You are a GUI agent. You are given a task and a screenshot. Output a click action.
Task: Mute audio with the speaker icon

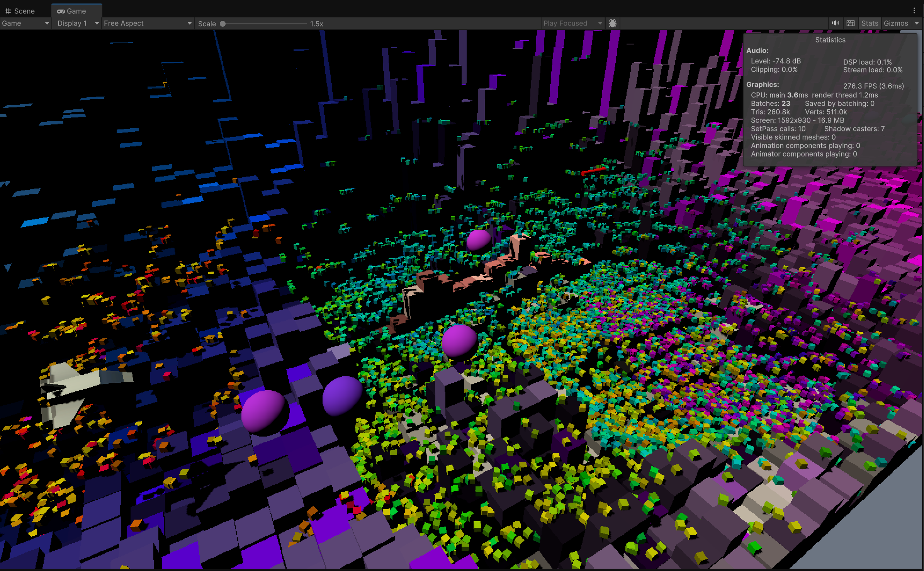[835, 23]
